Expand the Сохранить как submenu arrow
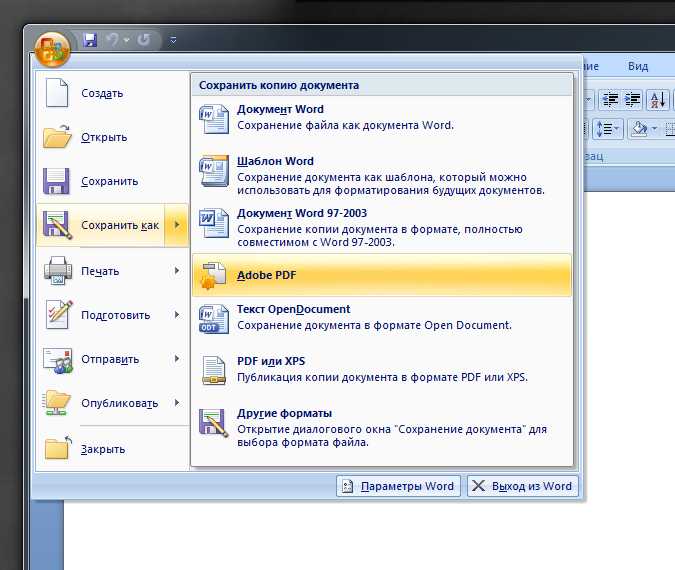The width and height of the screenshot is (675, 570). point(176,225)
